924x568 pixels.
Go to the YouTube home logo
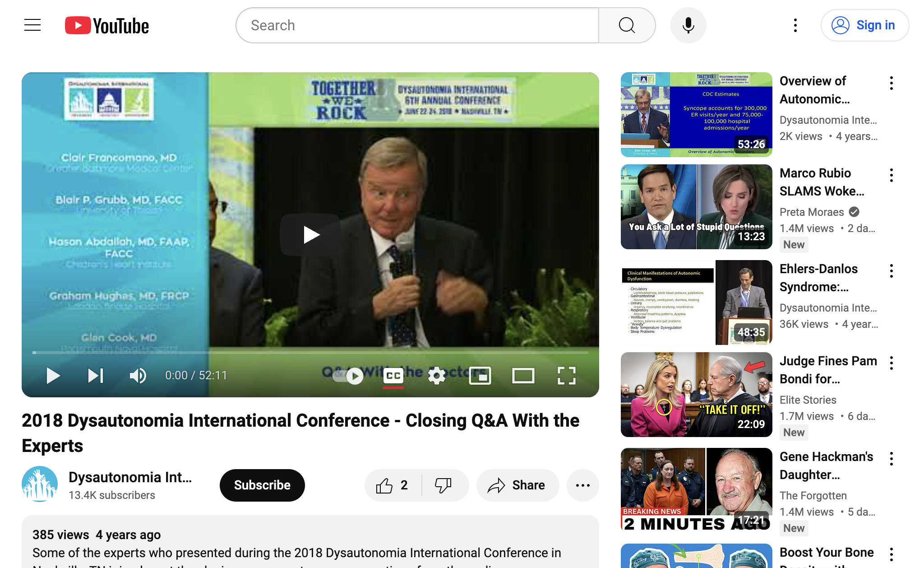pos(107,26)
